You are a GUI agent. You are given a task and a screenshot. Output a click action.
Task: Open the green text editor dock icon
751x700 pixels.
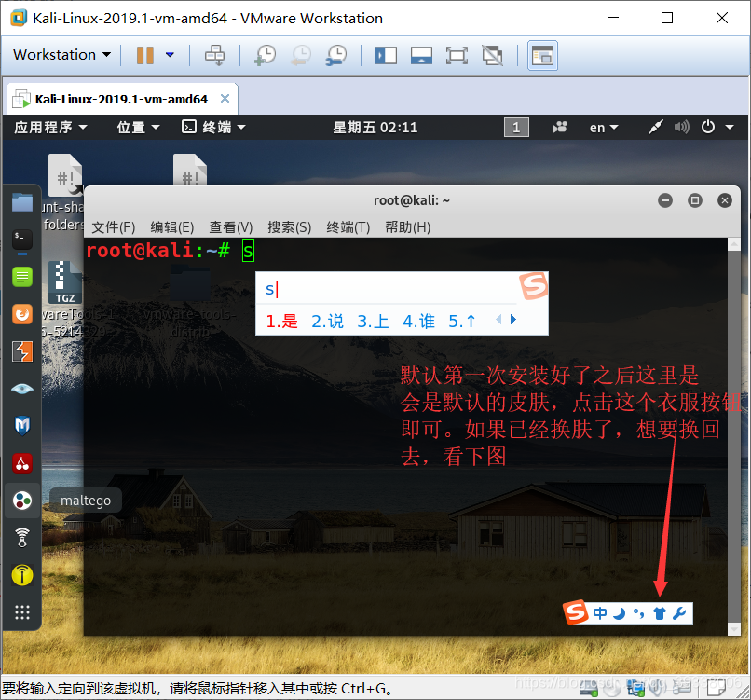coord(22,277)
